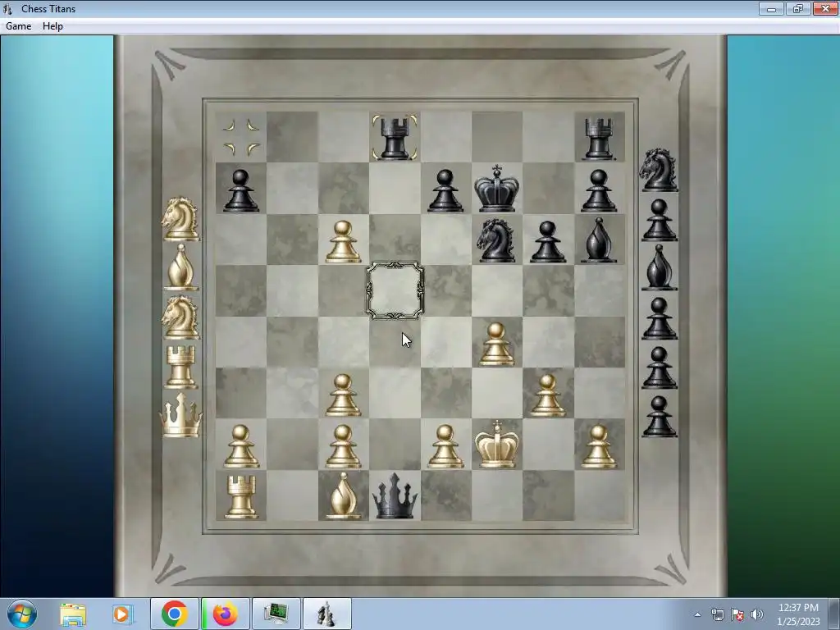Pick the white pawn on e2
This screenshot has height=630, width=840.
pyautogui.click(x=445, y=446)
